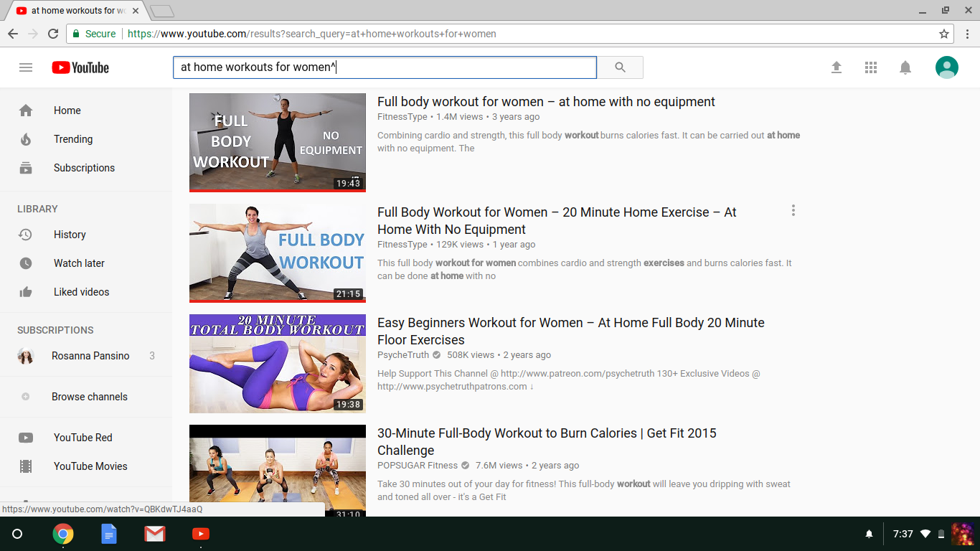Open '30-Minute Full-Body Workout to Burn Calories' title

pos(547,442)
